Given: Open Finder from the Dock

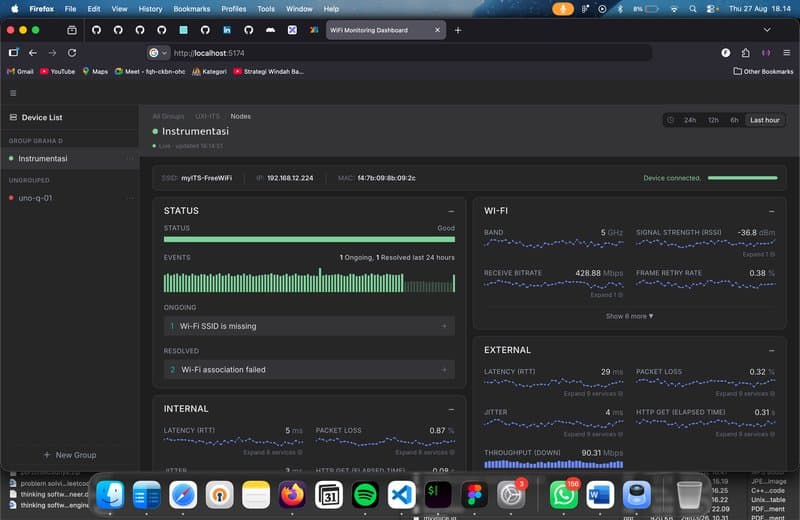Looking at the screenshot, I should [x=110, y=494].
